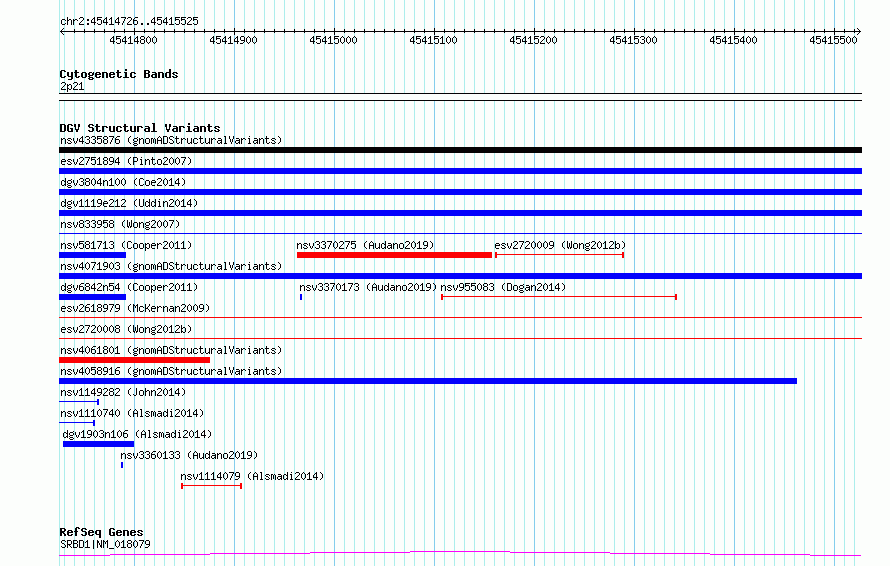Open the nsv4071903 gnomAD variant label
890x566 pixels.
click(x=171, y=266)
